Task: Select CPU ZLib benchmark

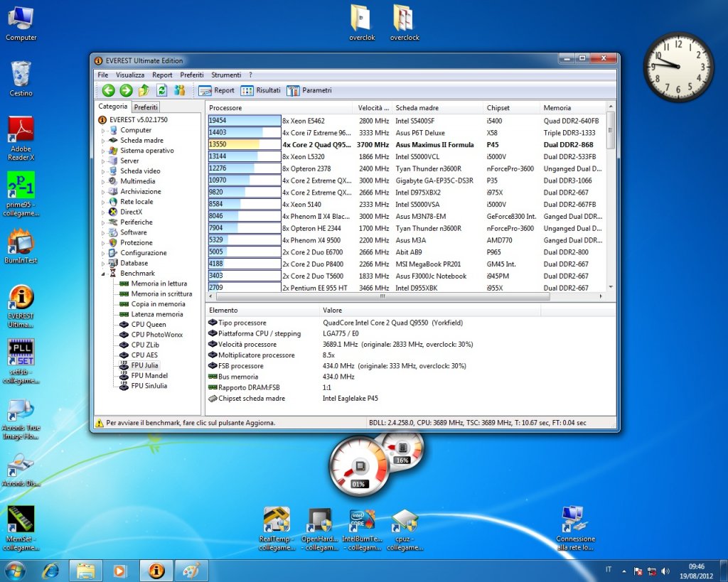Action: 145,345
